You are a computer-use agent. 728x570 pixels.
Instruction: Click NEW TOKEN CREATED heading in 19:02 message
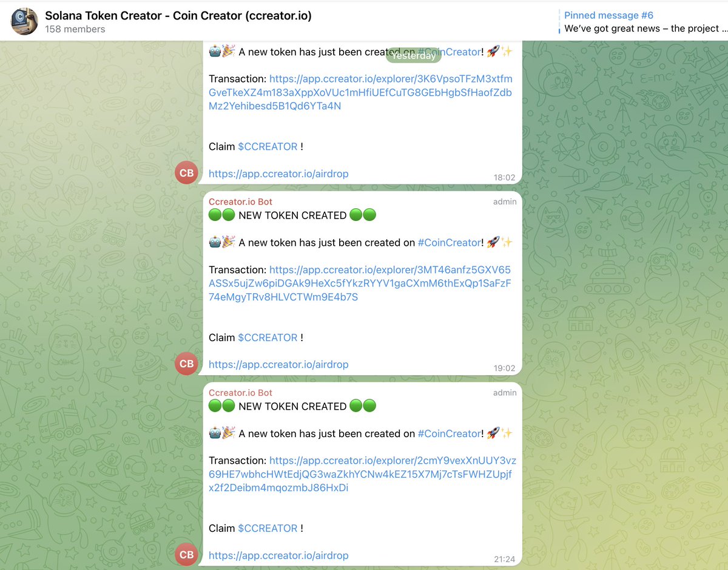[x=292, y=215]
